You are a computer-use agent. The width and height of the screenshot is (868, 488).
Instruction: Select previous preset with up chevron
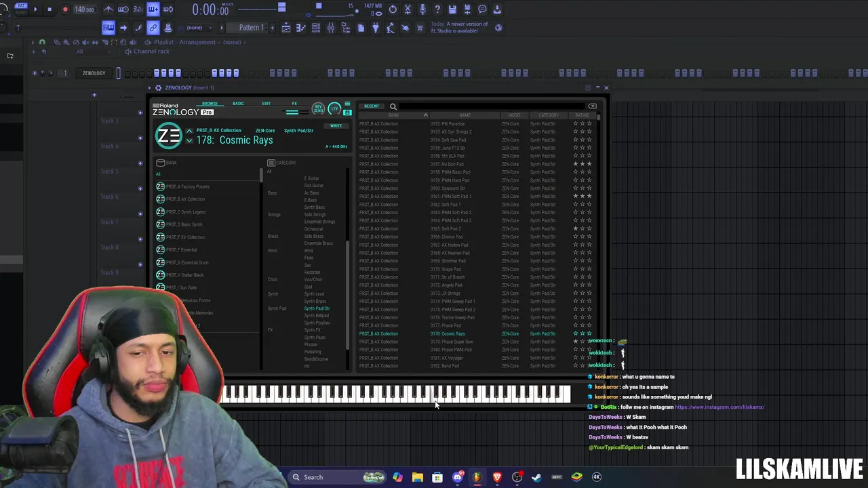tap(189, 131)
